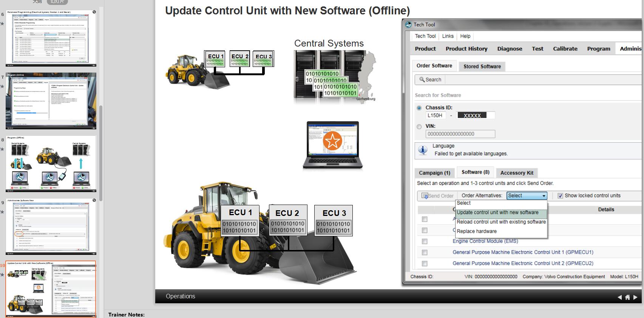Open the Order Alternatives dropdown
The height and width of the screenshot is (318, 644).
click(527, 195)
